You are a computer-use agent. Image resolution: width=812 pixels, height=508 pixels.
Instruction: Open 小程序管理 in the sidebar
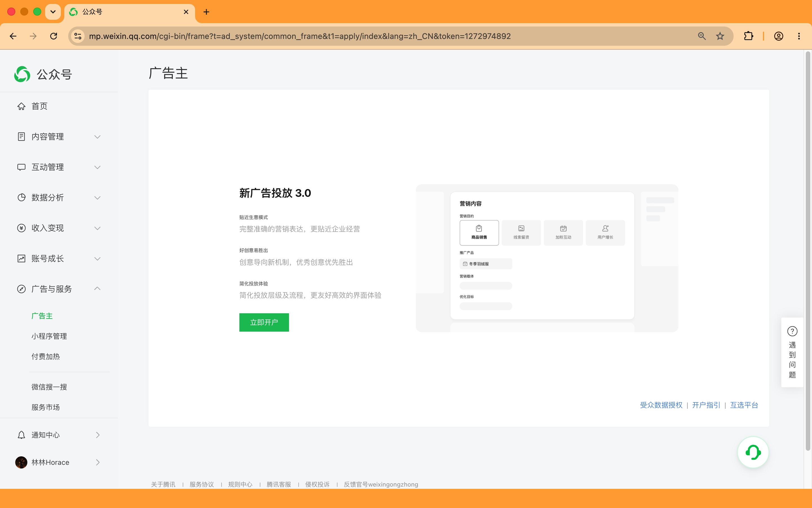click(x=49, y=336)
